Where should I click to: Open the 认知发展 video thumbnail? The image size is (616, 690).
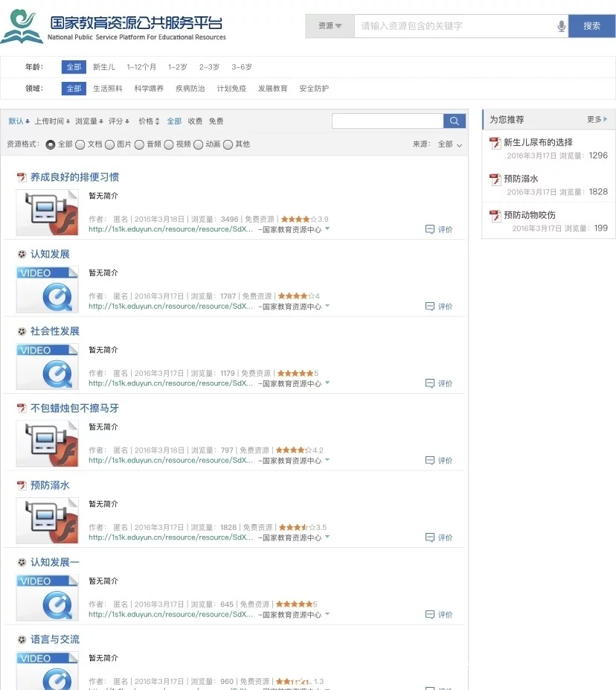point(47,289)
